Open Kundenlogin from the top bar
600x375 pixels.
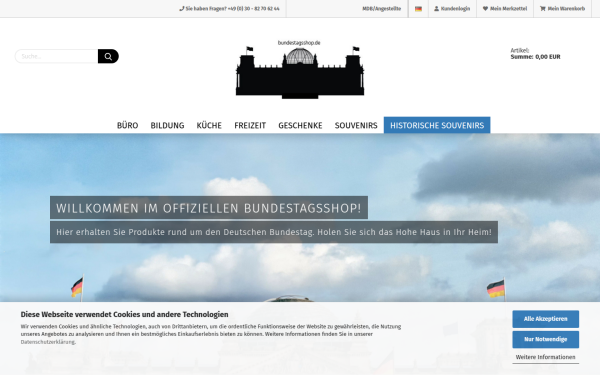pos(452,9)
